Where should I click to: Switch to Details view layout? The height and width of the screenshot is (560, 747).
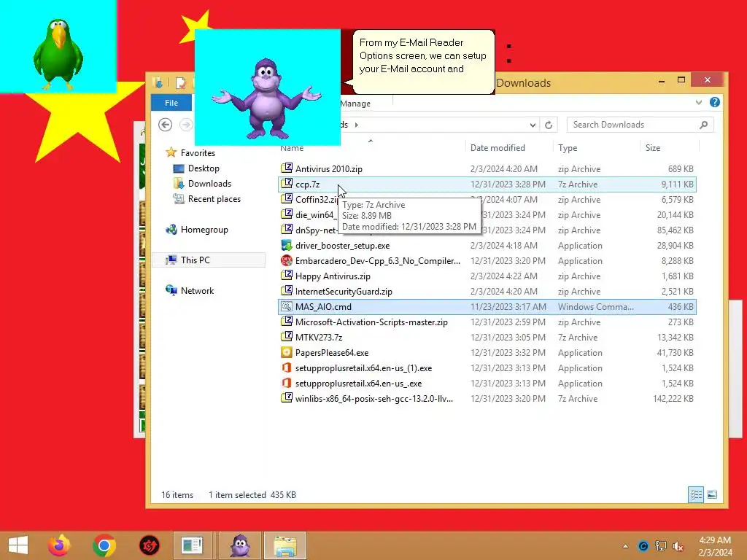pos(696,494)
